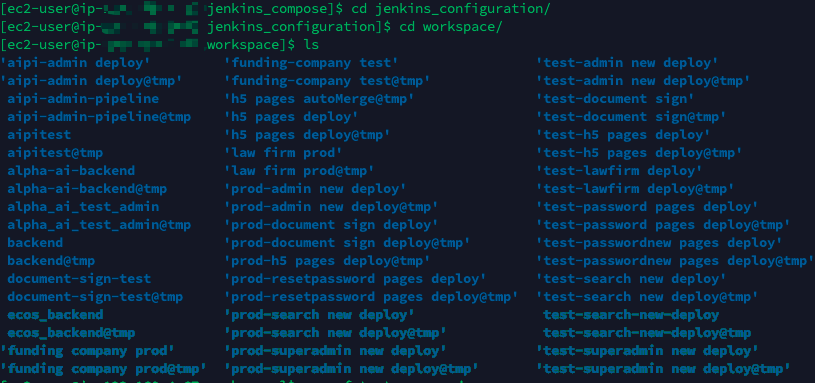The width and height of the screenshot is (815, 383).
Task: Click alpha-ai-backend@tmp entry
Action: click(87, 189)
